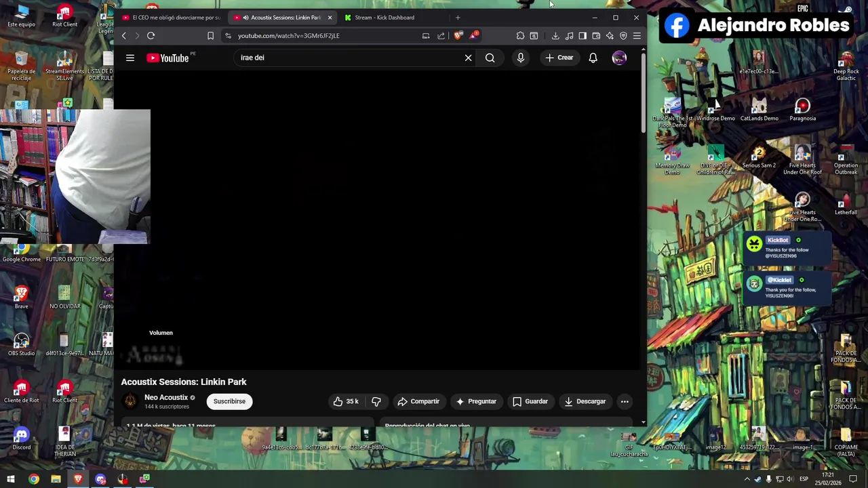Open the Brave VPN shield icon
The width and height of the screenshot is (868, 488).
click(623, 36)
